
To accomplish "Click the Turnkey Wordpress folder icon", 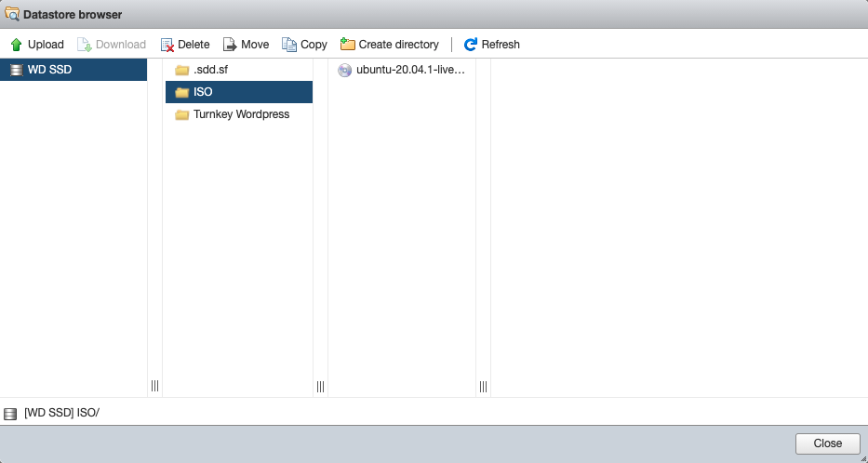I will [x=182, y=114].
